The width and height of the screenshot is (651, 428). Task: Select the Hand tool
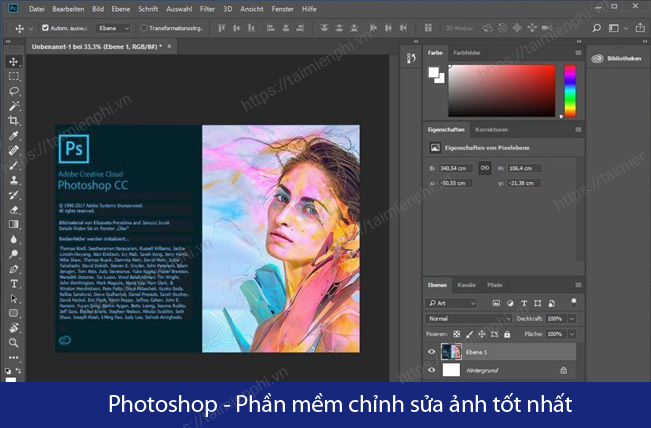[13, 328]
